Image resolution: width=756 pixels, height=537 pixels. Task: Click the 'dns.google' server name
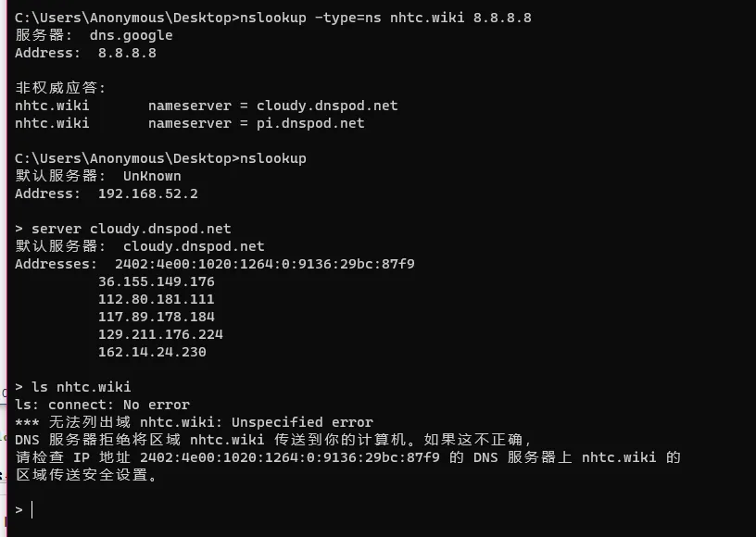pyautogui.click(x=132, y=35)
